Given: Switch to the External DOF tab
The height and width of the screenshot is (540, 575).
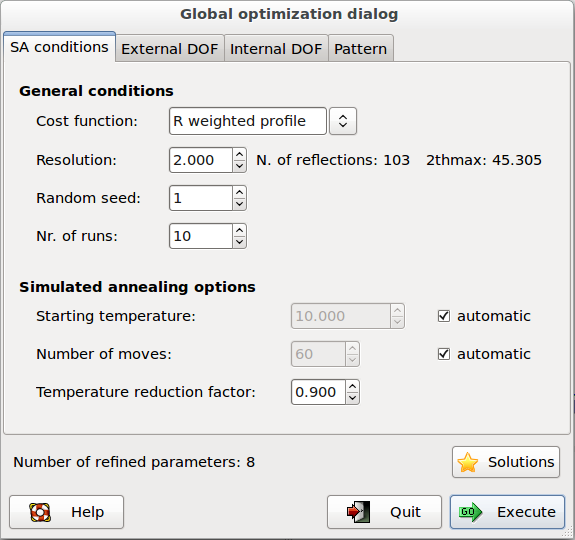Looking at the screenshot, I should pos(169,49).
